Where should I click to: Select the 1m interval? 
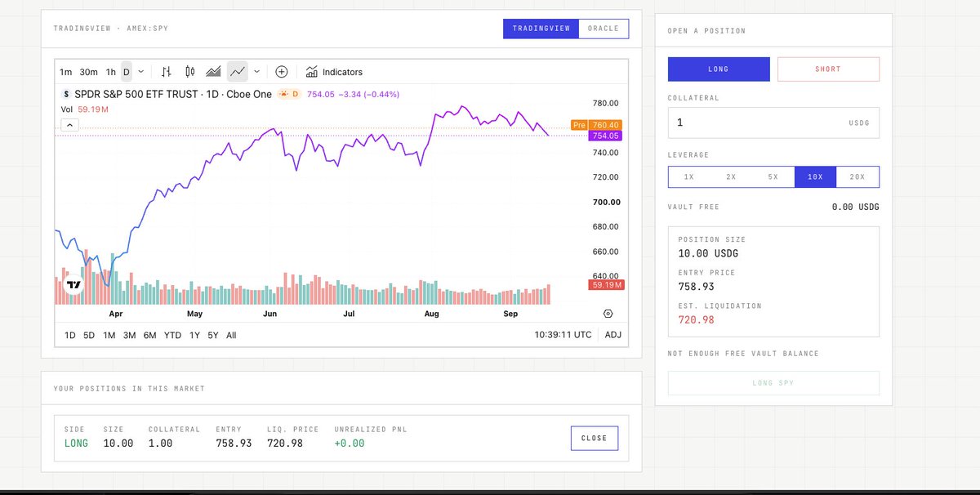click(x=66, y=72)
